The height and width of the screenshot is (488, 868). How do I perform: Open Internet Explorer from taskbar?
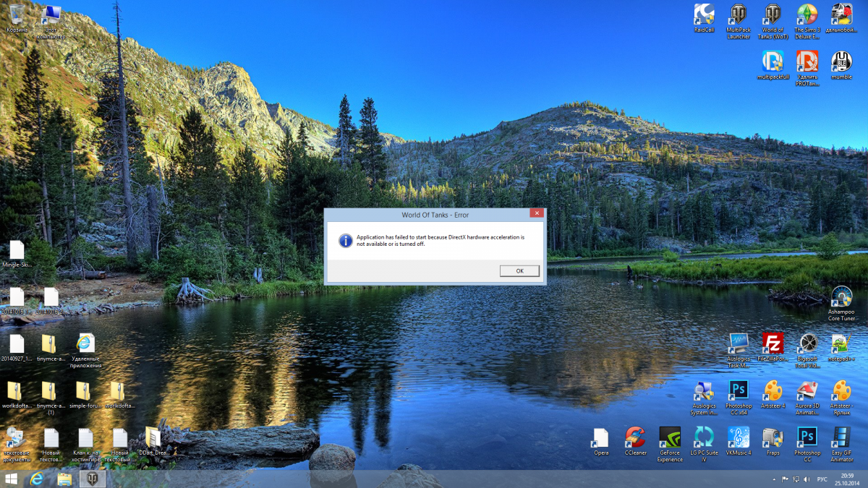point(37,479)
